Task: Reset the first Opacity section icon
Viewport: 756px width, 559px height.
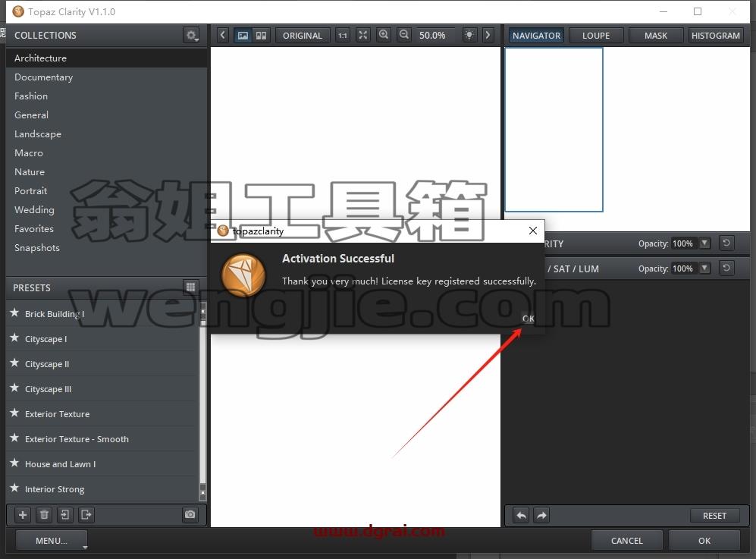Action: (726, 243)
